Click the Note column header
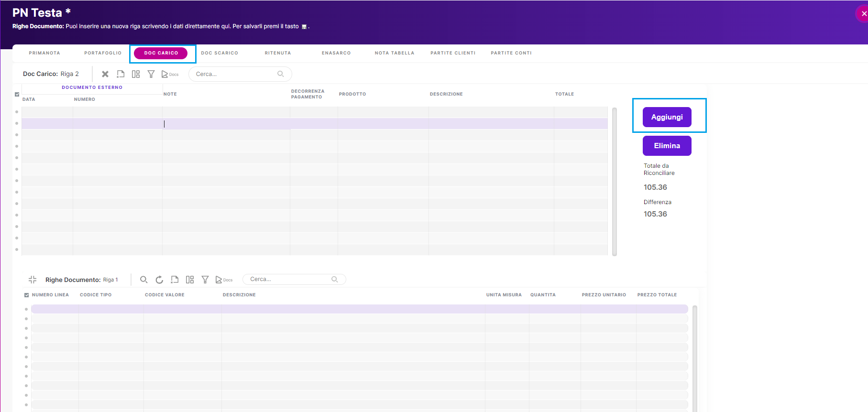This screenshot has width=868, height=412. [x=170, y=94]
